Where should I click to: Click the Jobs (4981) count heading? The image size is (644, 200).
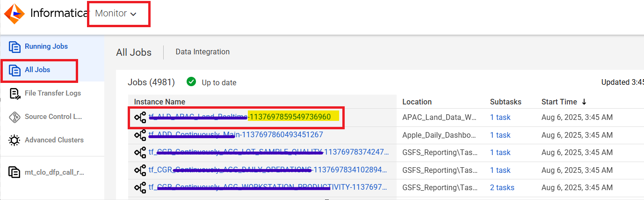151,82
